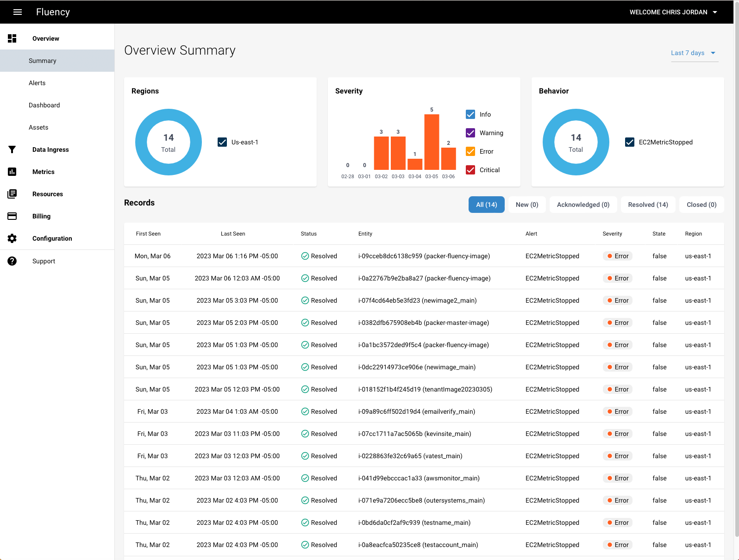
Task: Click entity i-0dc22914973ce906e (newimage_main)
Action: (x=417, y=367)
